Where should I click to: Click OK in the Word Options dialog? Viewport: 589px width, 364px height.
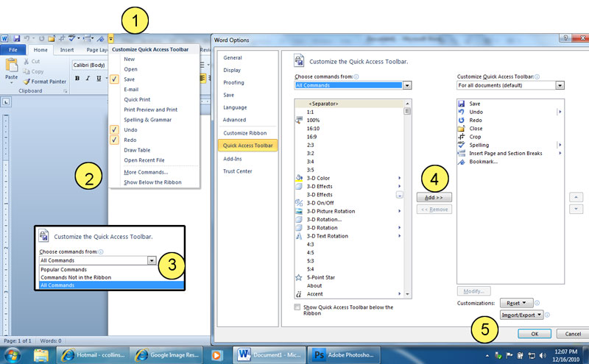click(535, 334)
